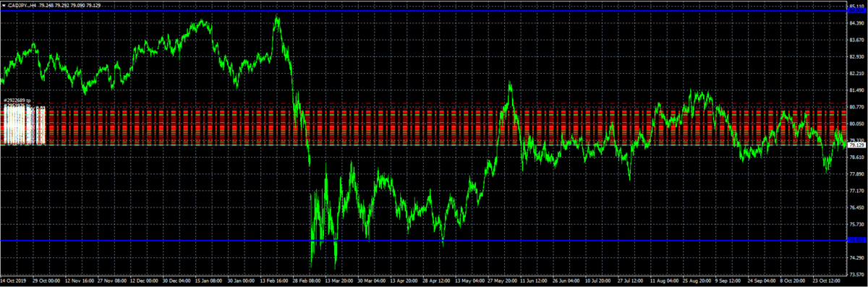The height and width of the screenshot is (287, 868).
Task: Click the 82.210 price scale label
Action: pyautogui.click(x=856, y=74)
